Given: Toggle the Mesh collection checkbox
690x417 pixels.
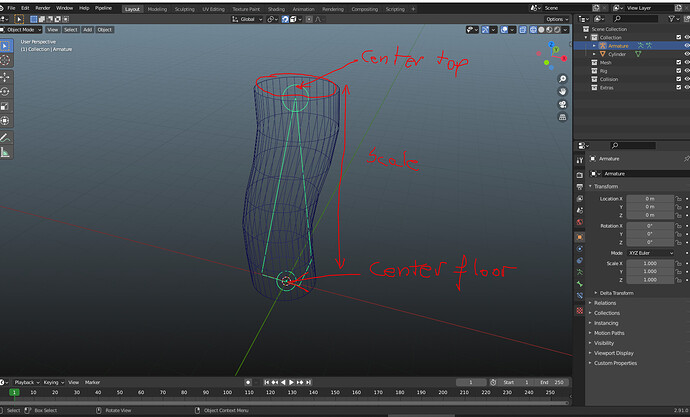Looking at the screenshot, I should pyautogui.click(x=678, y=62).
